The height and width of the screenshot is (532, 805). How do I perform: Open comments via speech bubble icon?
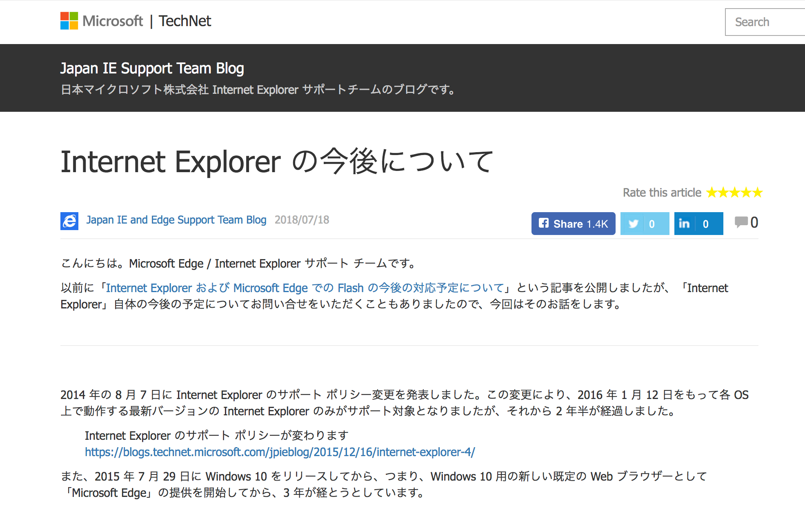click(741, 222)
